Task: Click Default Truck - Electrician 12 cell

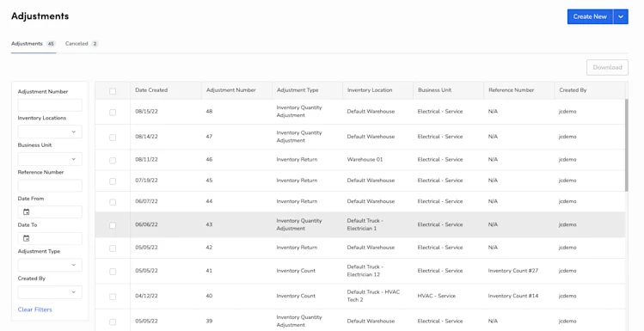Action: pyautogui.click(x=365, y=271)
